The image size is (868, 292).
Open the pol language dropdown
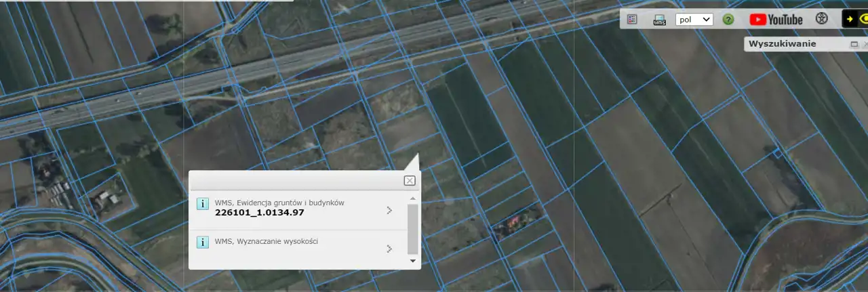point(694,20)
